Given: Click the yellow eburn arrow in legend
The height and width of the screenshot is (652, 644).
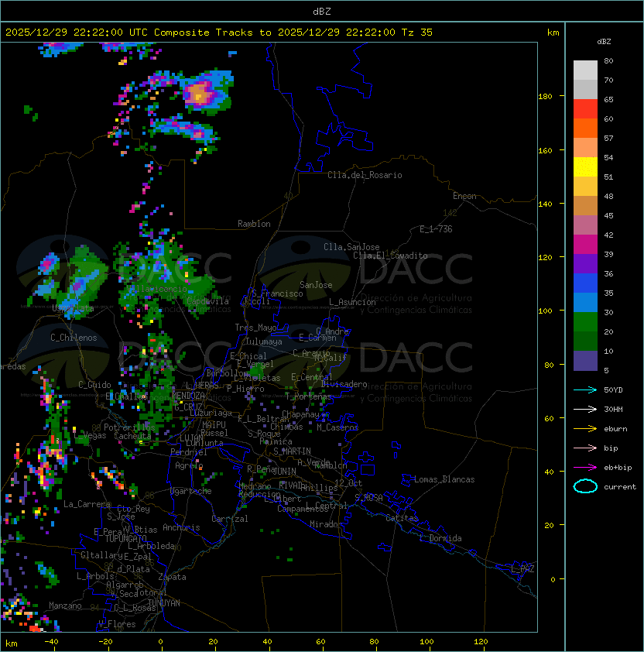Looking at the screenshot, I should [585, 429].
